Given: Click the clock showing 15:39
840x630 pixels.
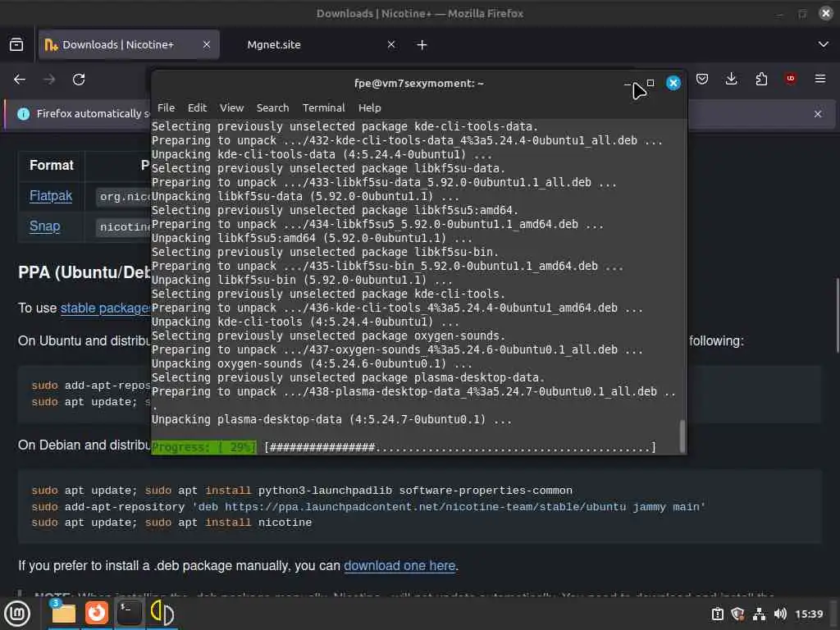Looking at the screenshot, I should 809,614.
